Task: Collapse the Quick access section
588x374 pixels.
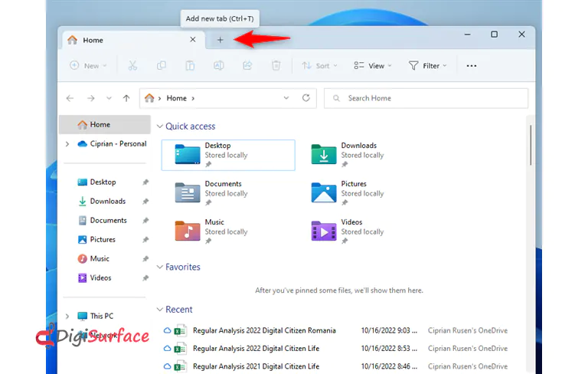Action: (x=160, y=126)
